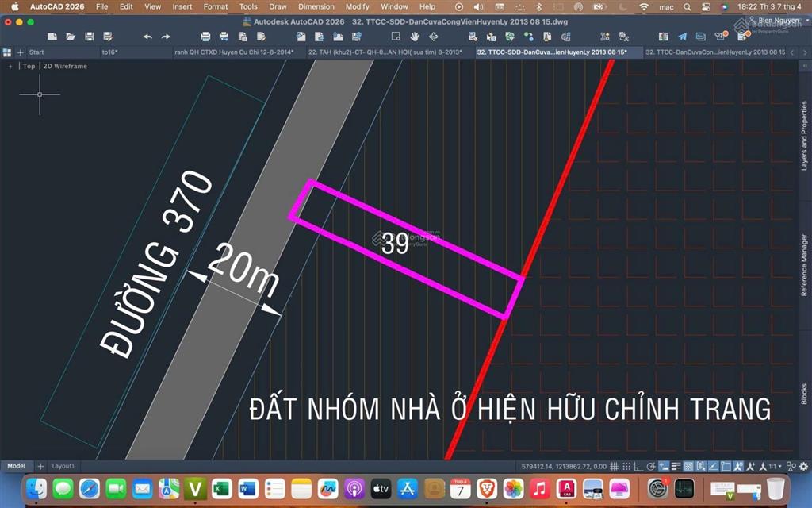The width and height of the screenshot is (812, 508).
Task: Click the Undo arrow
Action: pos(147,37)
